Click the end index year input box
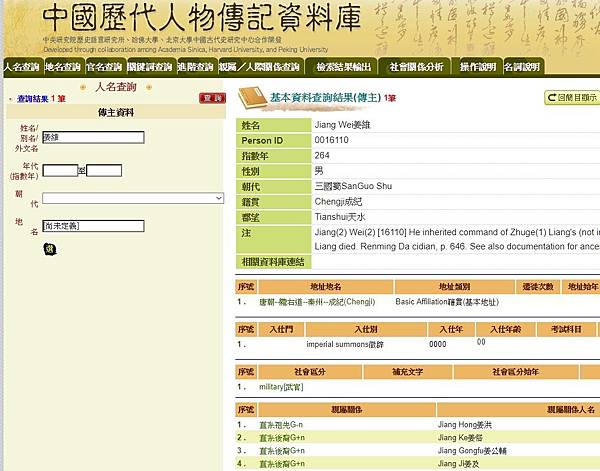This screenshot has height=471, width=600. pyautogui.click(x=104, y=170)
